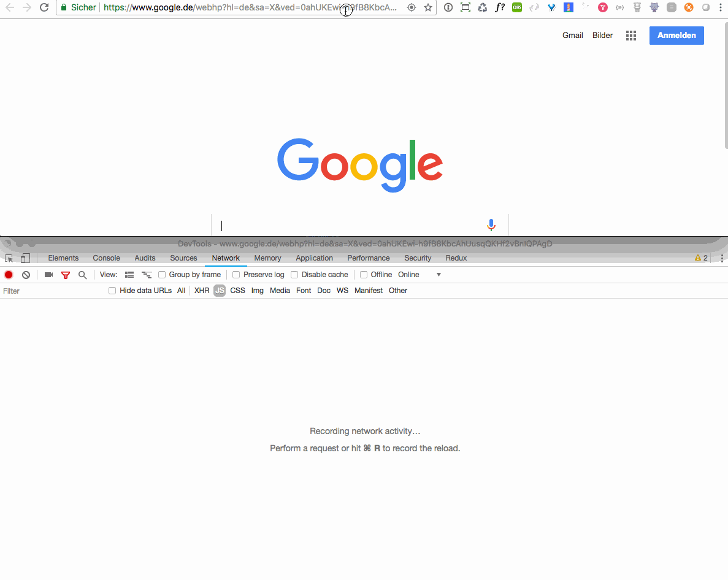Toggle the device toolbar in DevTools
The height and width of the screenshot is (580, 728).
click(26, 259)
